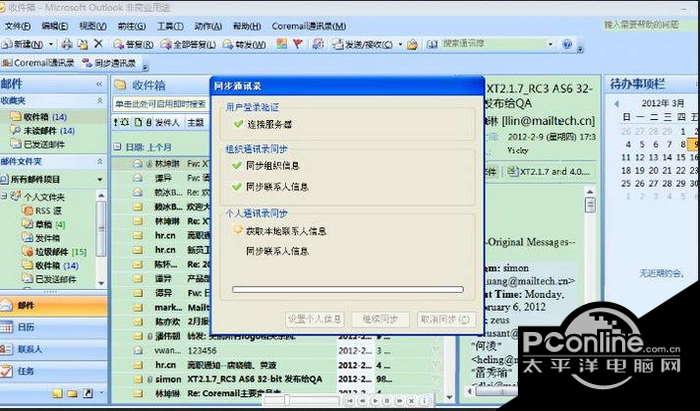This screenshot has height=411, width=700.
Task: Click the delete X icon in the toolbar
Action: click(x=98, y=44)
